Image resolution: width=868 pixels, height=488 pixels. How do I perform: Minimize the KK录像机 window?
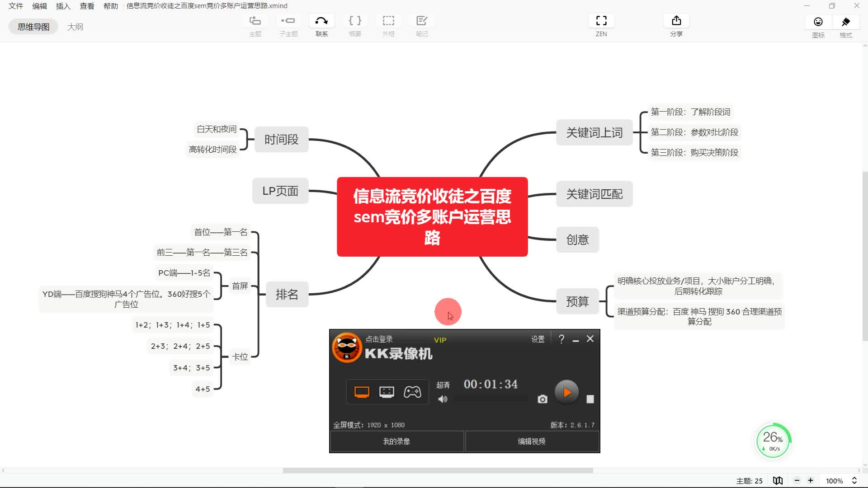(576, 340)
